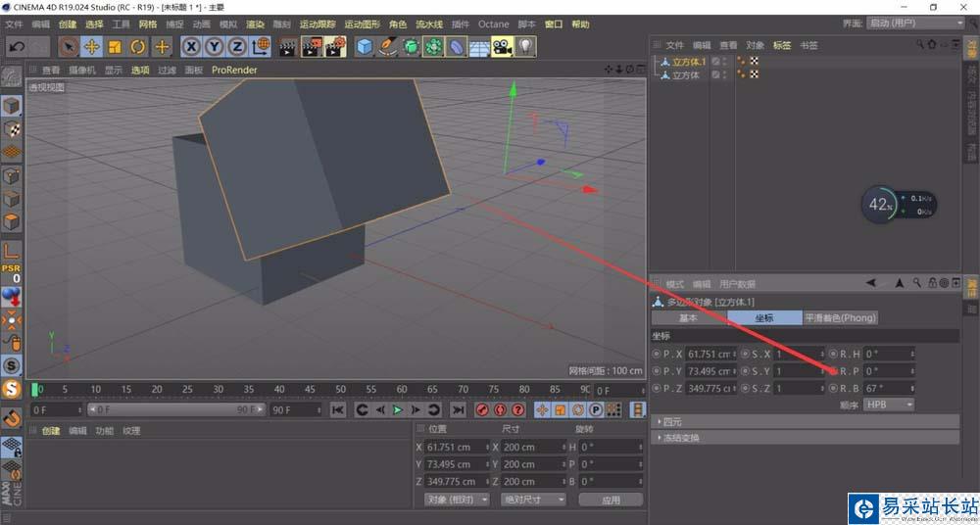Toggle the Z axis lock

click(237, 46)
